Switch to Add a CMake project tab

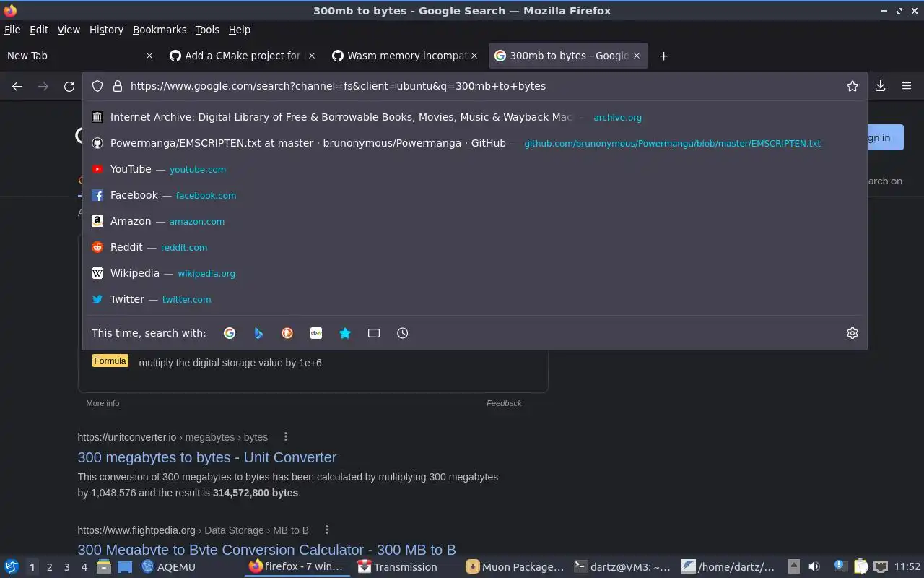point(243,56)
